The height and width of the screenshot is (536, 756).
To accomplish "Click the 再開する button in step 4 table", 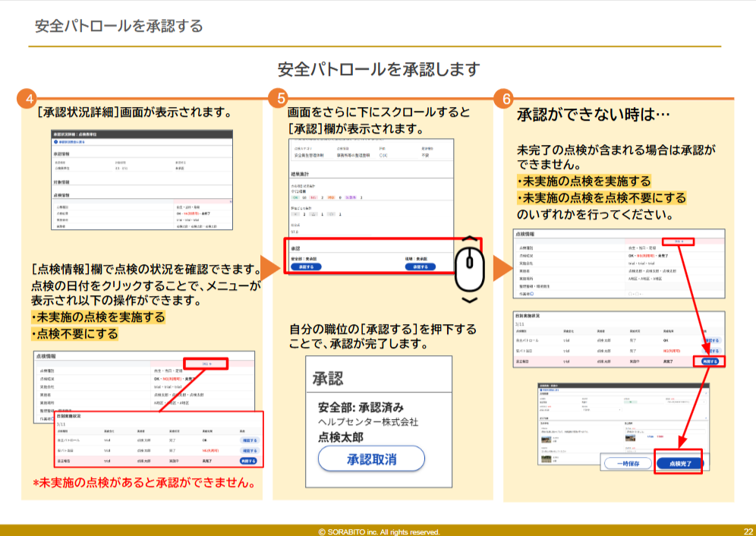I will tap(247, 460).
